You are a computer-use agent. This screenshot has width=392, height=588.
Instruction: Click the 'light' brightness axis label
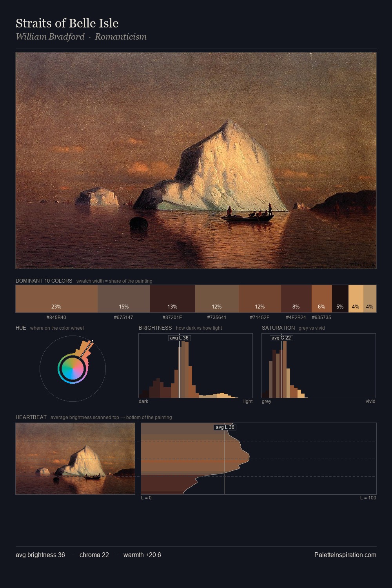[x=248, y=401]
